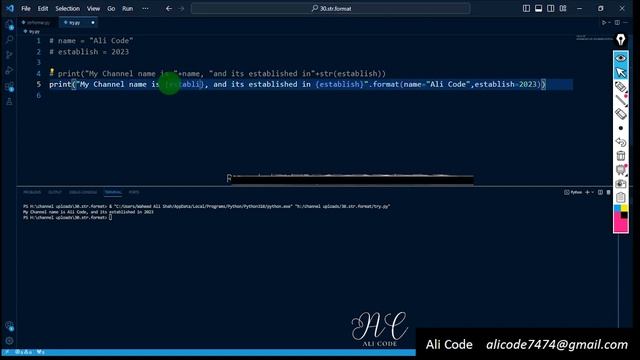This screenshot has width=640, height=360.
Task: Click the new terminal plus button
Action: 587,192
